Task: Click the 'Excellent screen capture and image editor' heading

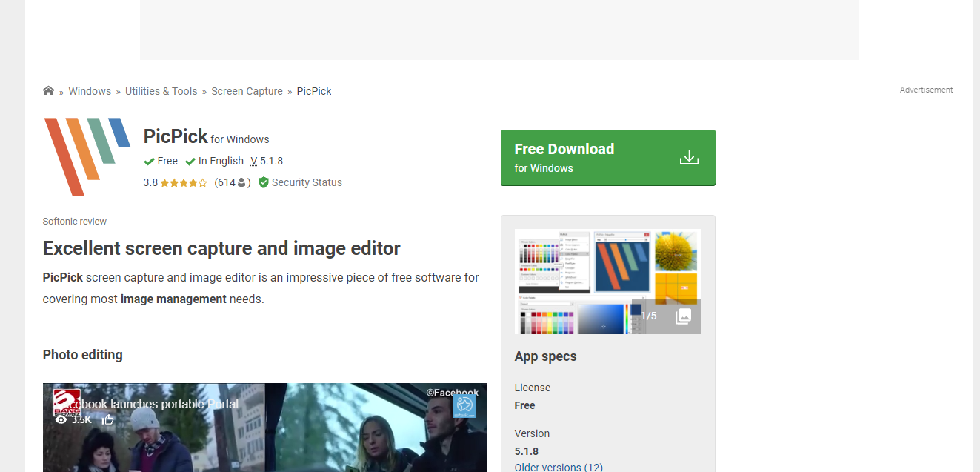Action: coord(221,248)
